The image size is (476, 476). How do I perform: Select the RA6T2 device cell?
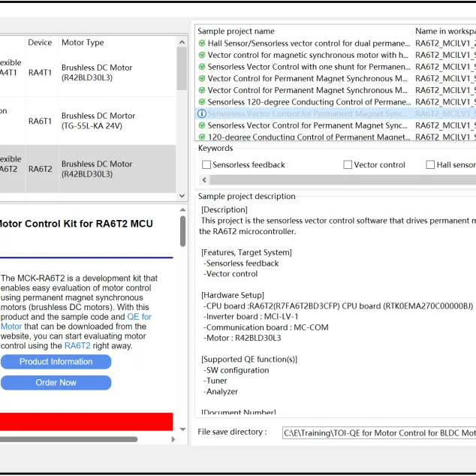(40, 169)
